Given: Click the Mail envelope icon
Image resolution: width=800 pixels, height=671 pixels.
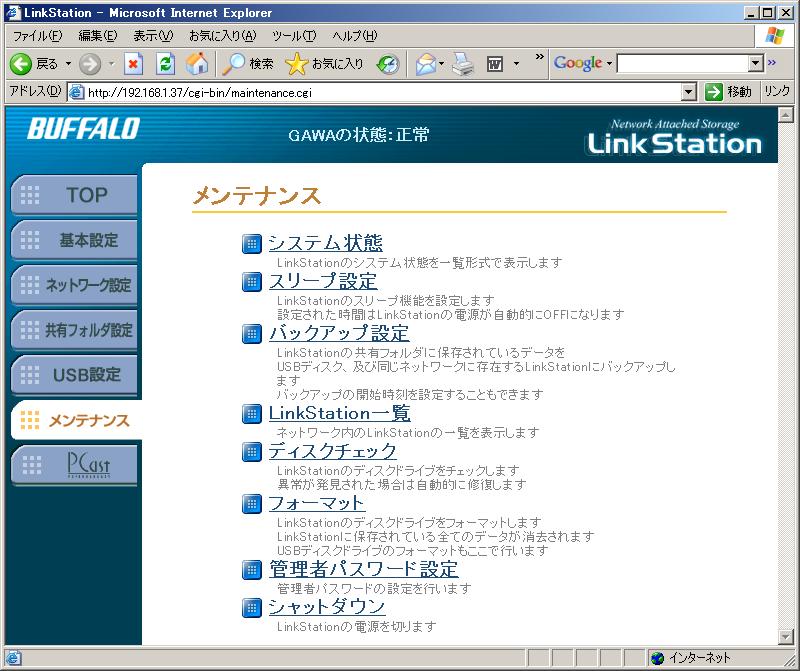Looking at the screenshot, I should (425, 64).
